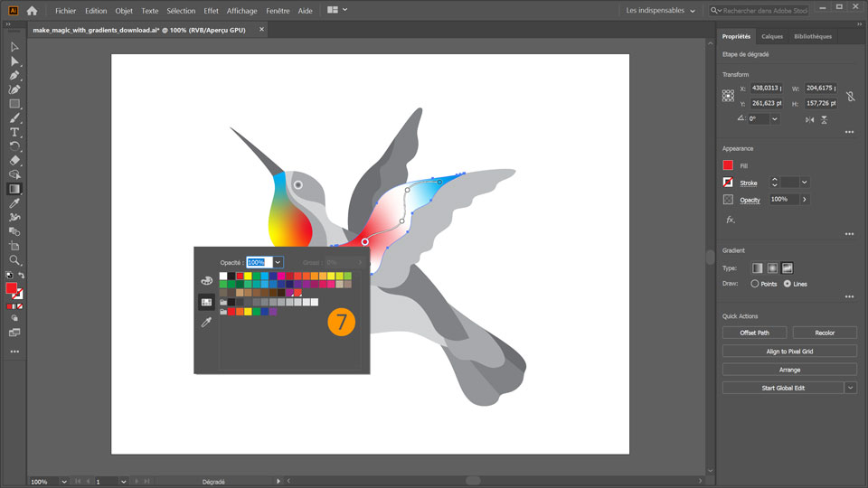The width and height of the screenshot is (868, 488).
Task: Open the Opacité dropdown in color popup
Action: point(278,262)
